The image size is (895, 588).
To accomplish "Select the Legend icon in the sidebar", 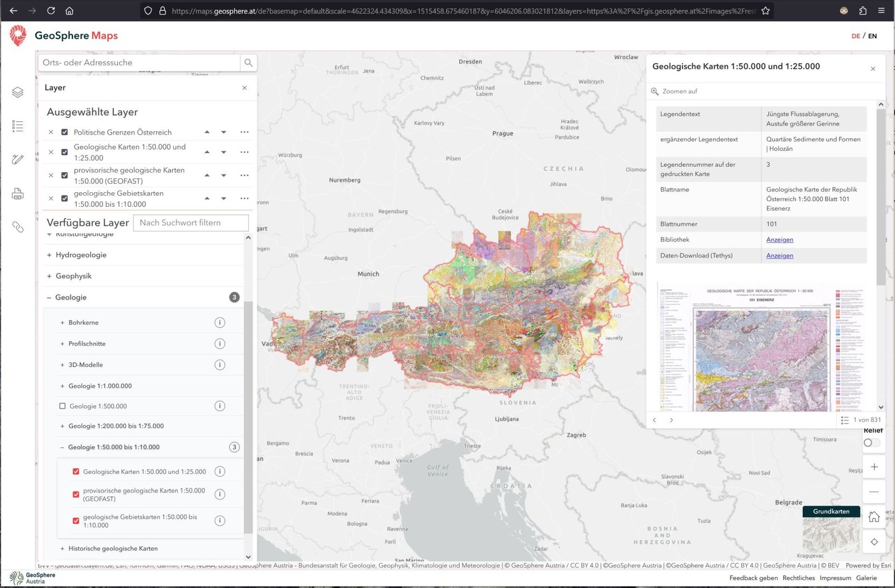I will tap(17, 126).
